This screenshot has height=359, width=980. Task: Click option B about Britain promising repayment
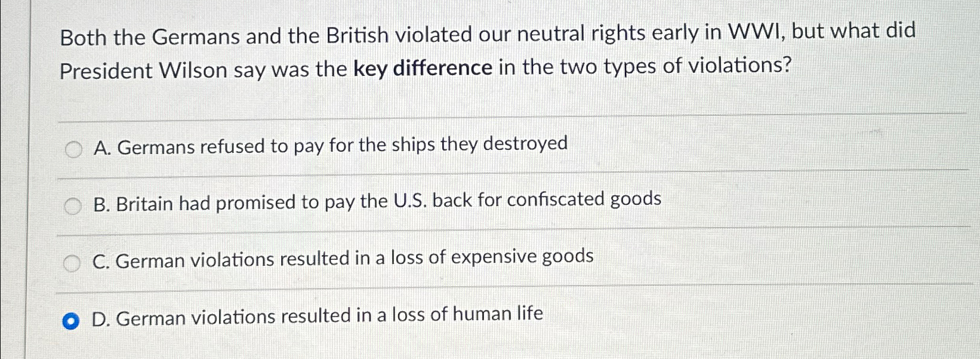(x=376, y=200)
